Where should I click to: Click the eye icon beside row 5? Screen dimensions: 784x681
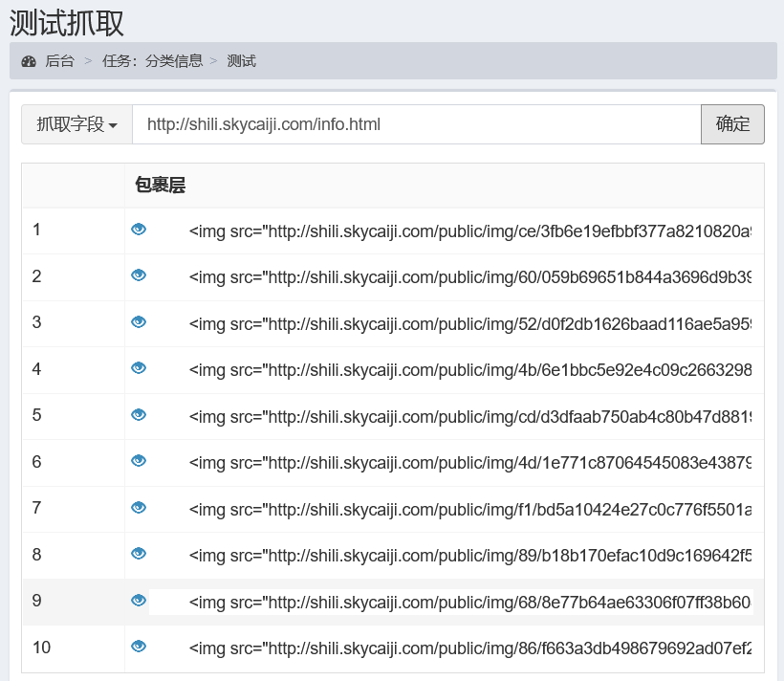click(139, 416)
